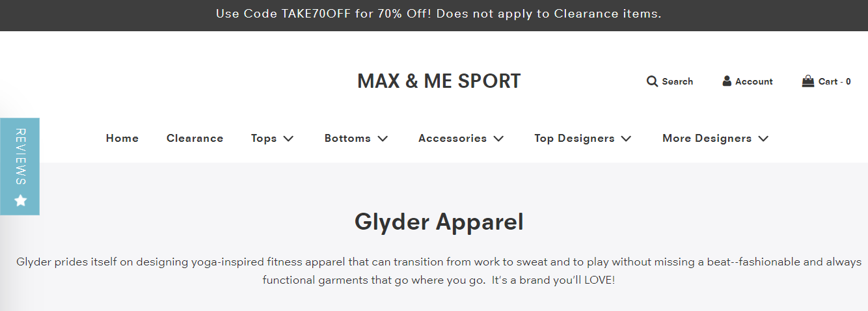This screenshot has height=311, width=868.
Task: Expand the Tops dropdown chevron
Action: pyautogui.click(x=289, y=139)
